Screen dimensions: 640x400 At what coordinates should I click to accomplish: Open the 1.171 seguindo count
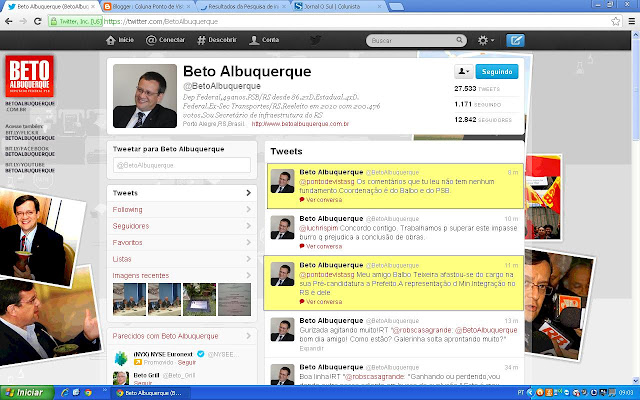coord(478,104)
